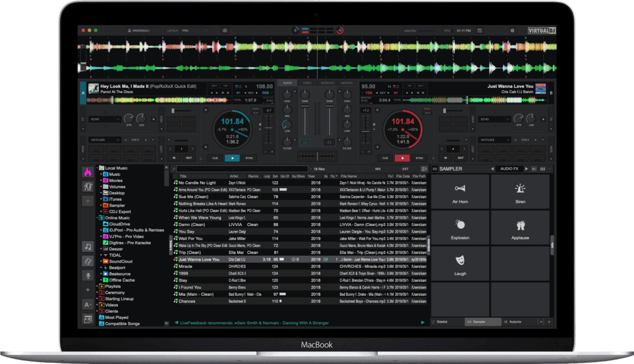
Task: Toggle loop IN on the left deck
Action: click(174, 158)
